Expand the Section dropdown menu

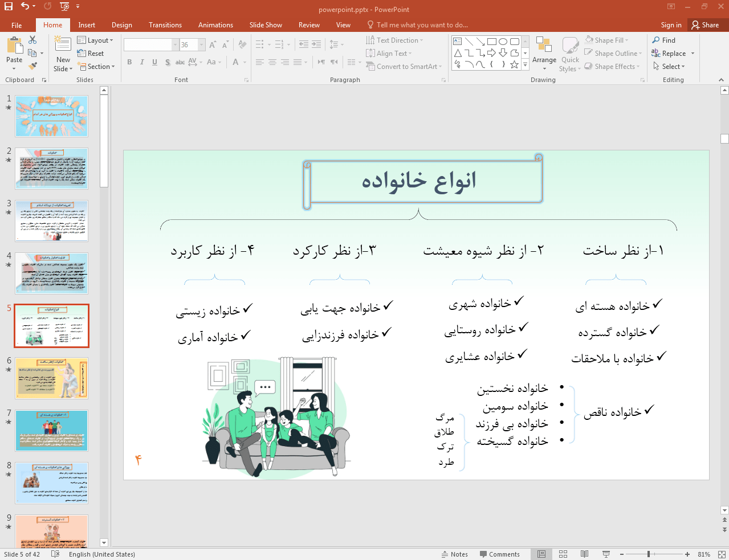(x=97, y=67)
